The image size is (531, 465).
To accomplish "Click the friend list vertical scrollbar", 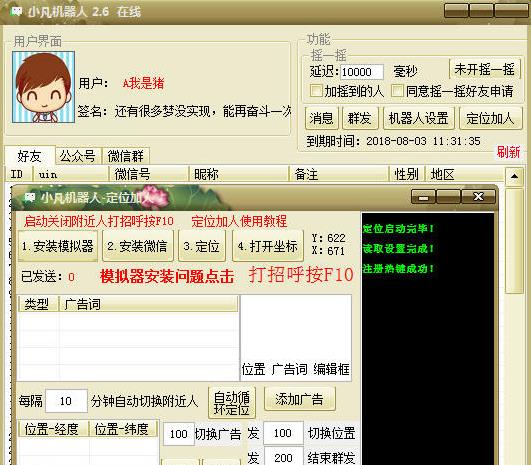I will tap(514, 240).
